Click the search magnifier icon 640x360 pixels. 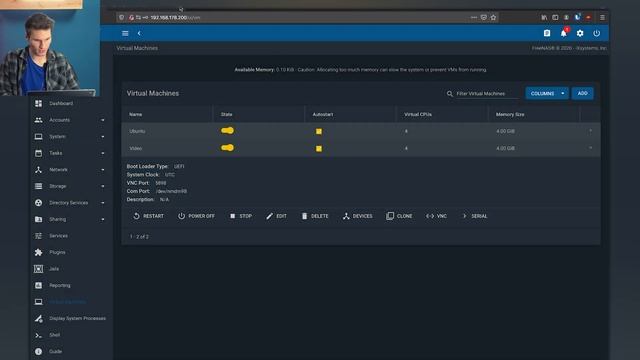[449, 94]
